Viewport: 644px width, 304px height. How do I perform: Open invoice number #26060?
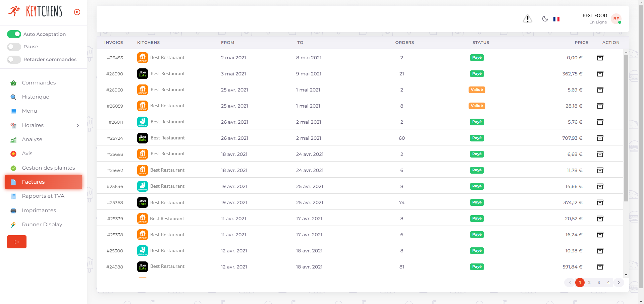[115, 90]
